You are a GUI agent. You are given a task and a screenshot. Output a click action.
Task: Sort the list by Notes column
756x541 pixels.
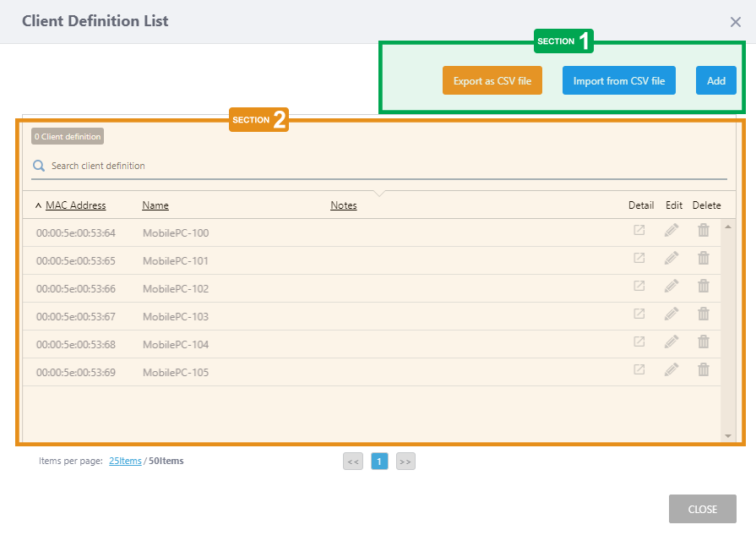[343, 205]
